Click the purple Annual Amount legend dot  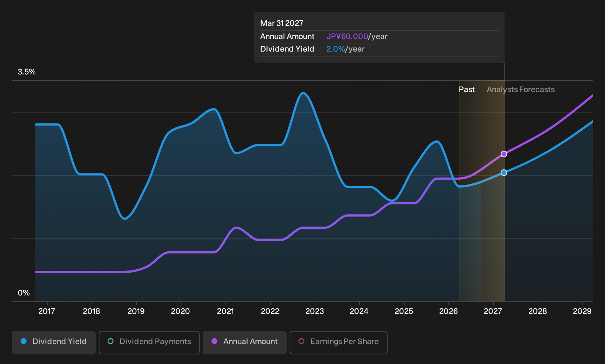214,342
